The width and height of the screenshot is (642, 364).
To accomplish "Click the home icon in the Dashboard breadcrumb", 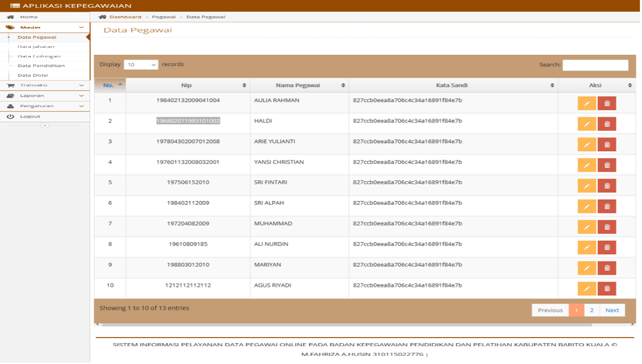I will (x=102, y=17).
